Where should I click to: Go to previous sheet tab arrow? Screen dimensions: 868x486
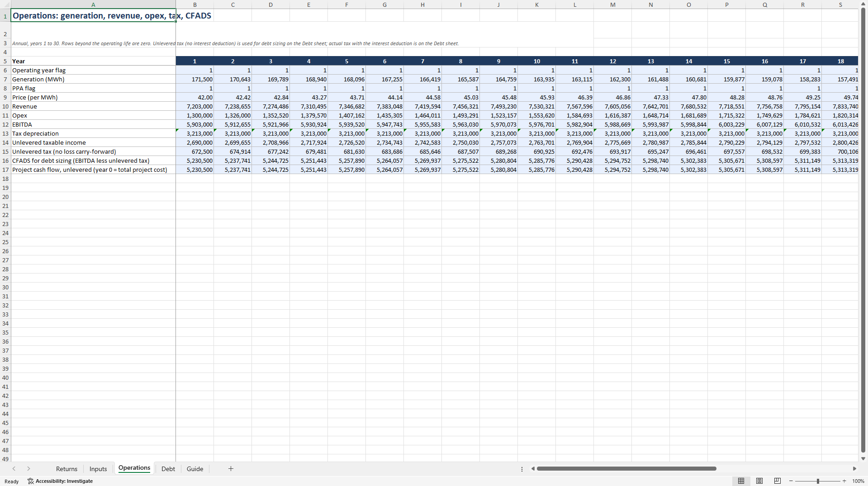pyautogui.click(x=14, y=469)
